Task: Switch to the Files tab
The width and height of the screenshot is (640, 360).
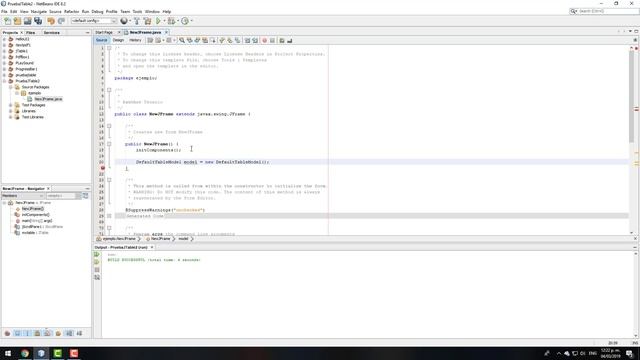Action: 31,33
